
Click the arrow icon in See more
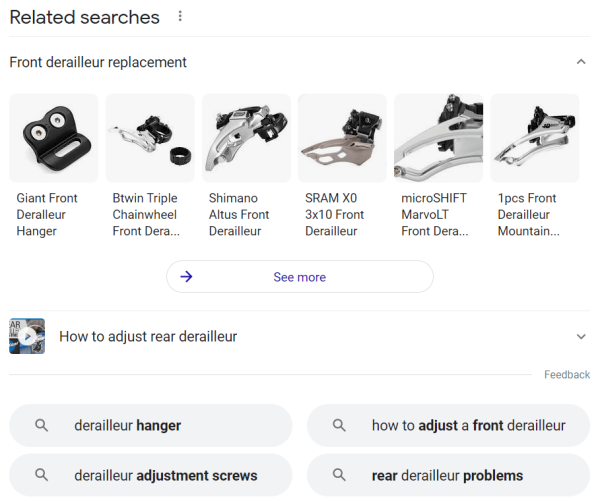coord(186,277)
